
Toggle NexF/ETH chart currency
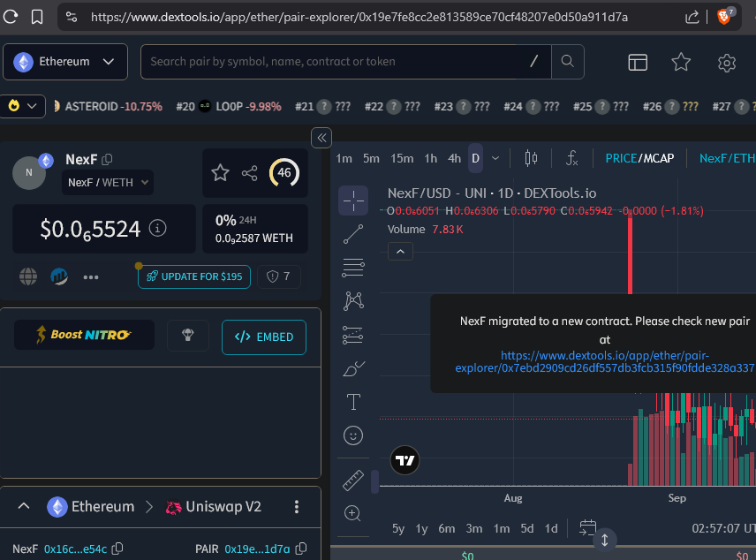[x=727, y=159]
